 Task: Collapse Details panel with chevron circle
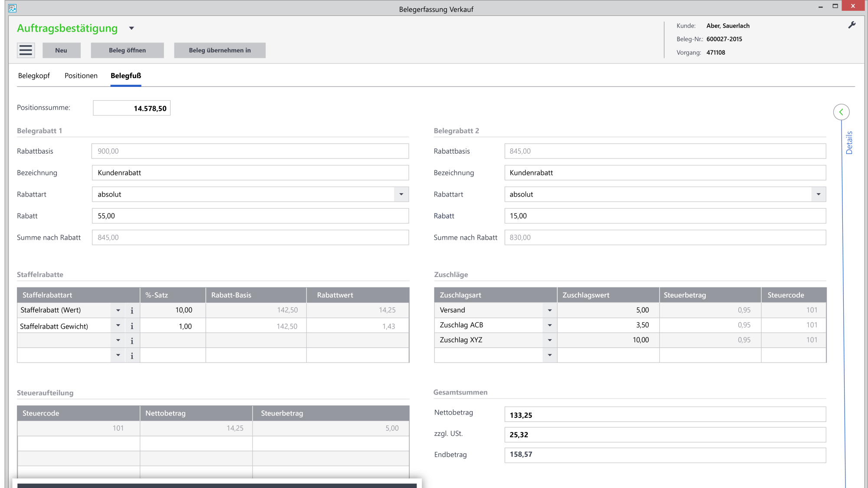point(841,112)
